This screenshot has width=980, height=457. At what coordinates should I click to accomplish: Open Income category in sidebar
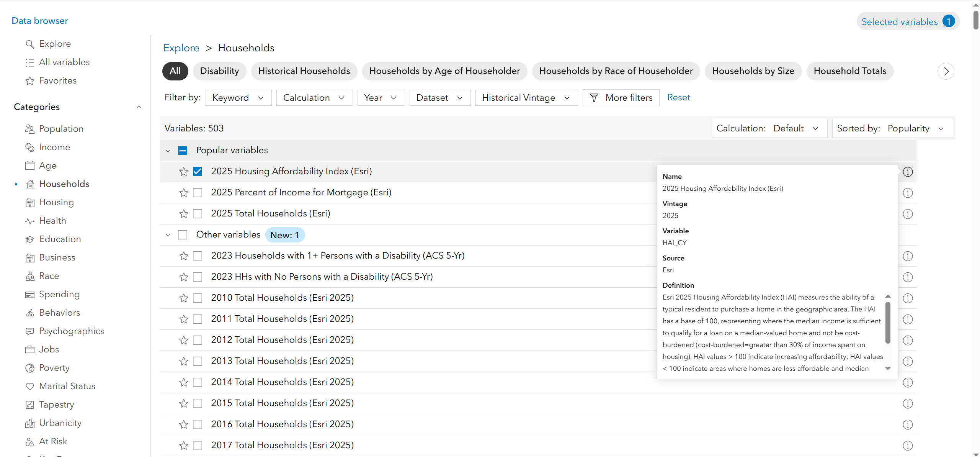point(54,147)
